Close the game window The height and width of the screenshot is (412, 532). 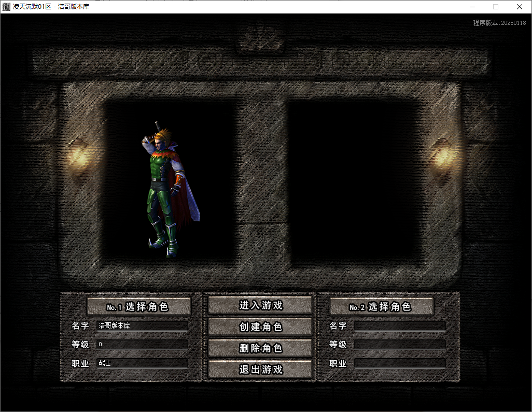[x=520, y=7]
